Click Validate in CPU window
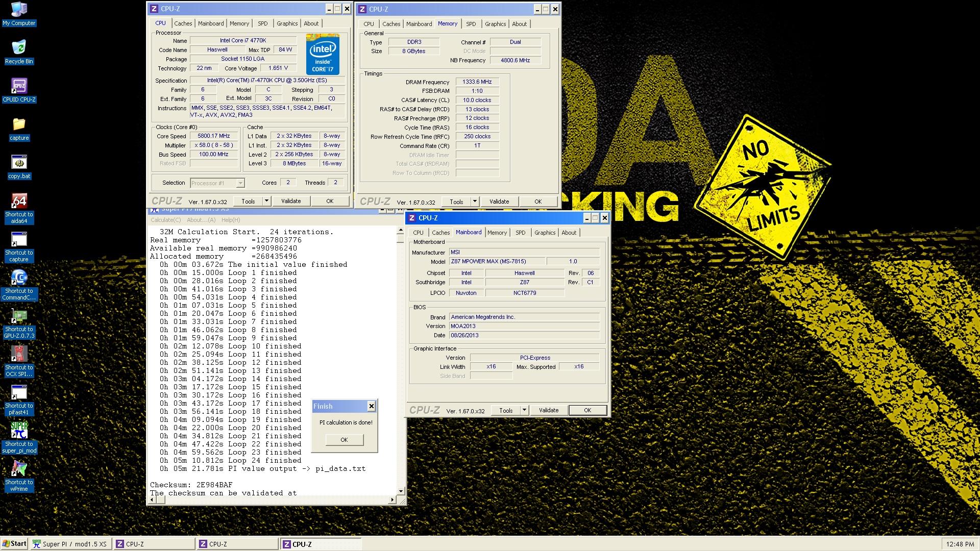The height and width of the screenshot is (551, 980). 291,201
